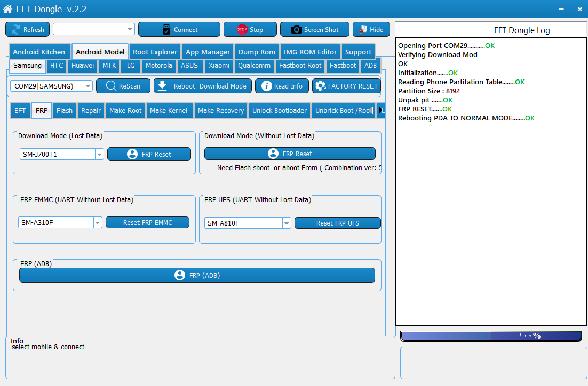The width and height of the screenshot is (588, 386).
Task: Expand the SM-A310F model dropdown
Action: 98,223
